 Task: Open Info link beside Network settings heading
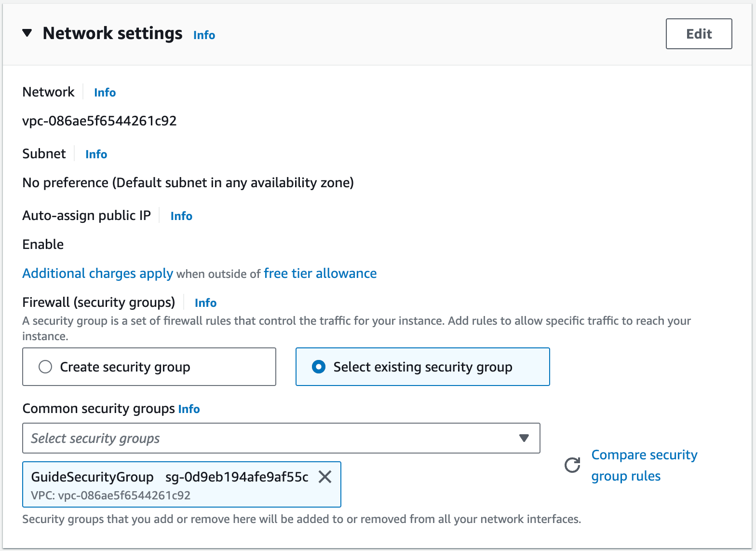[204, 35]
